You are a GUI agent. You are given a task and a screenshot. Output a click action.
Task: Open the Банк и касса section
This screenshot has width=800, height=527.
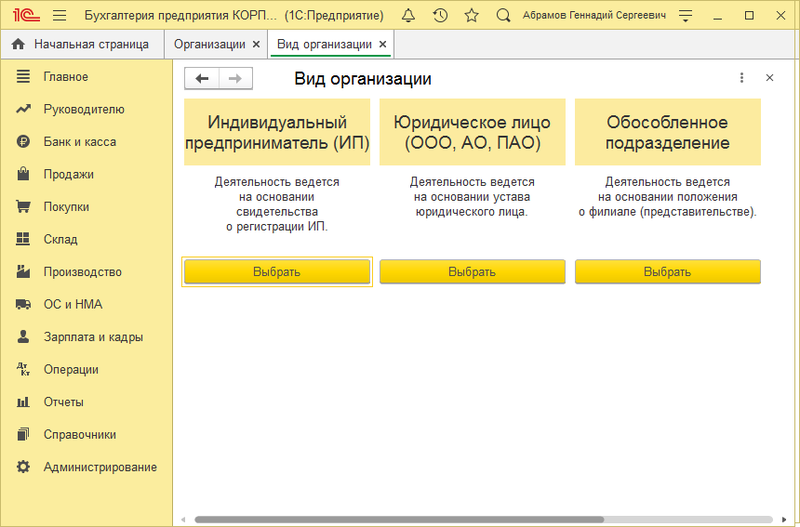click(80, 142)
